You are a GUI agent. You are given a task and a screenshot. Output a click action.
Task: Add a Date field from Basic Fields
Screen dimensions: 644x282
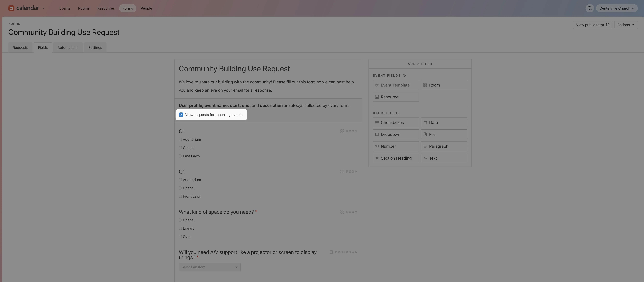(444, 122)
